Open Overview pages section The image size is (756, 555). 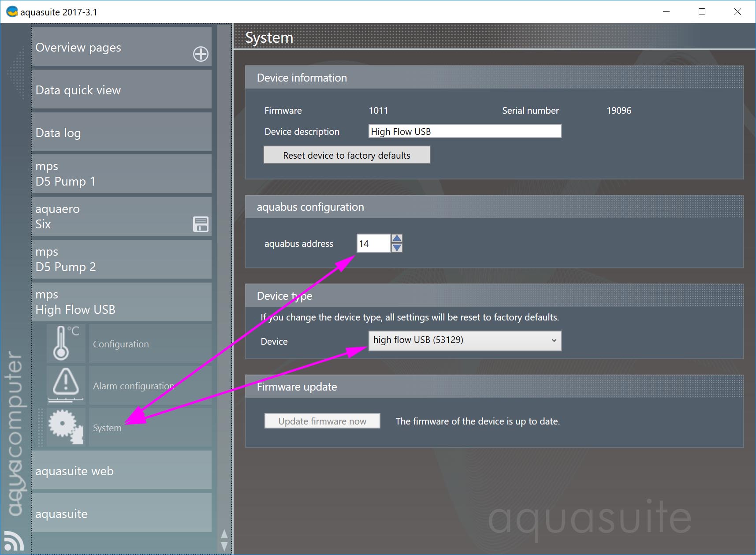click(x=122, y=47)
